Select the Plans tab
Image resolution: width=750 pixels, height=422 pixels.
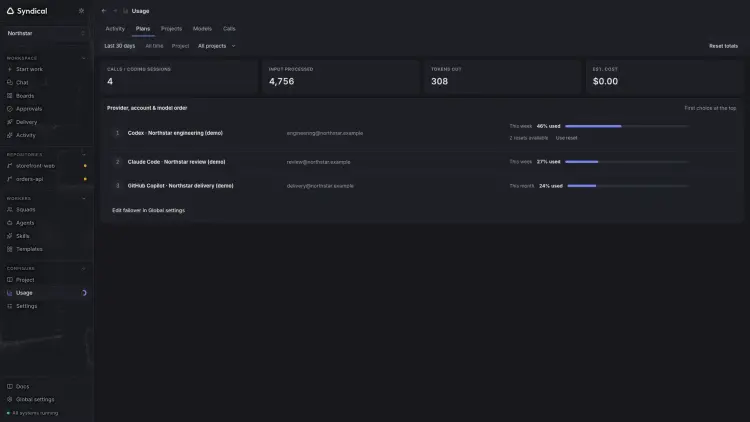[x=143, y=29]
